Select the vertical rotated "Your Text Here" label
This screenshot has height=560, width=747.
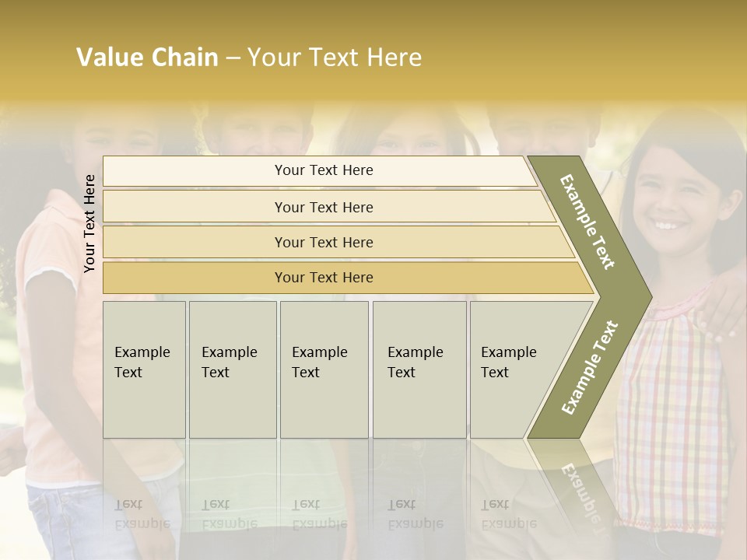click(x=89, y=223)
